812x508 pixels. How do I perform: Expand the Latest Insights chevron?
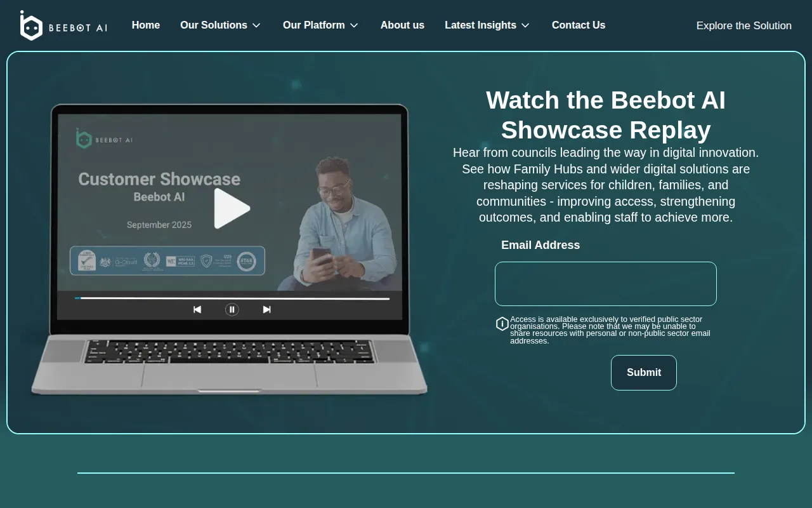(525, 25)
